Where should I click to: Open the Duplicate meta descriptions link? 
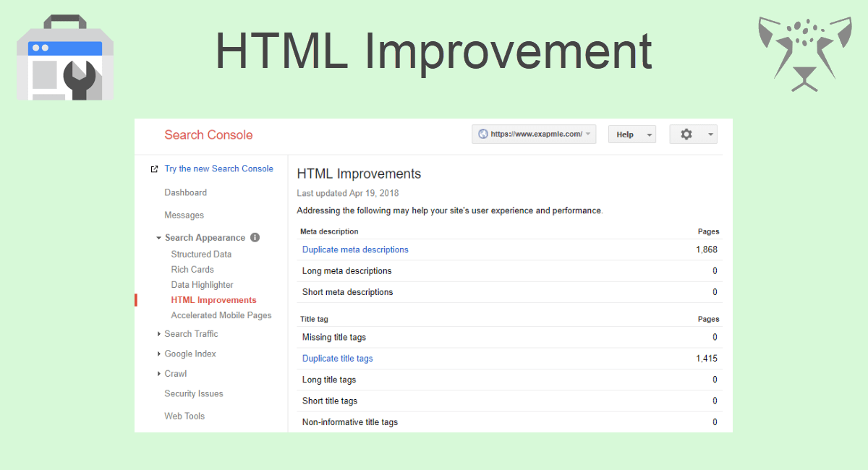click(x=355, y=249)
